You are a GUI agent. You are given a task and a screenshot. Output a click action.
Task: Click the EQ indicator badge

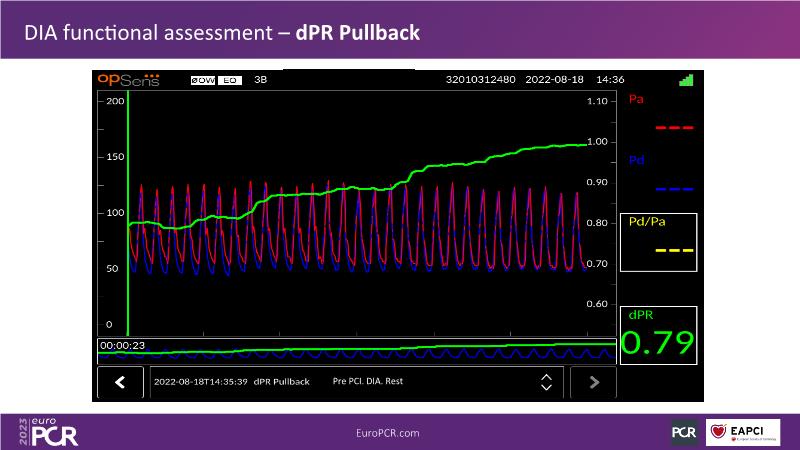pos(229,80)
